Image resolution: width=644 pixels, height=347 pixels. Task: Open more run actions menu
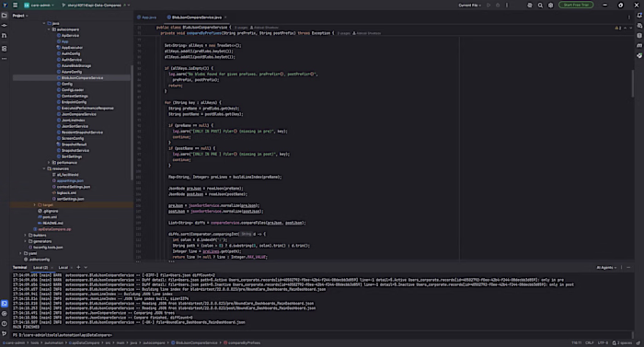[x=507, y=5]
